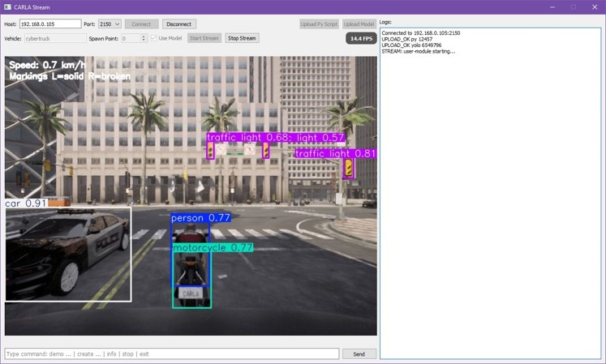The height and width of the screenshot is (364, 606).
Task: Click the Disconnect button
Action: (x=179, y=24)
